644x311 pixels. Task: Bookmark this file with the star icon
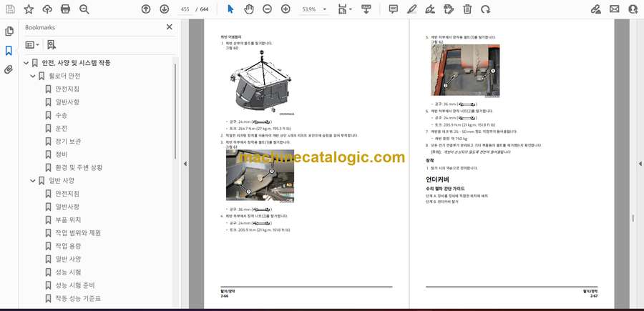tap(29, 9)
